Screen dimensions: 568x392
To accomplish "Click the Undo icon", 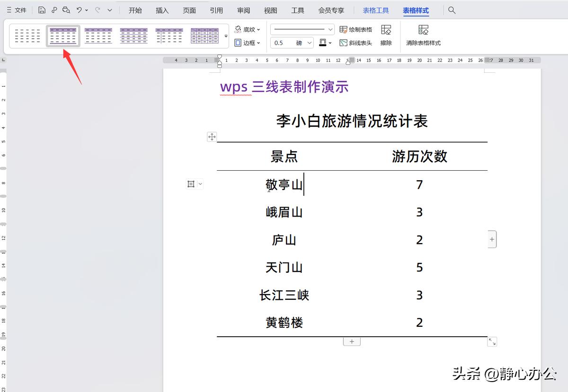I will pyautogui.click(x=79, y=9).
